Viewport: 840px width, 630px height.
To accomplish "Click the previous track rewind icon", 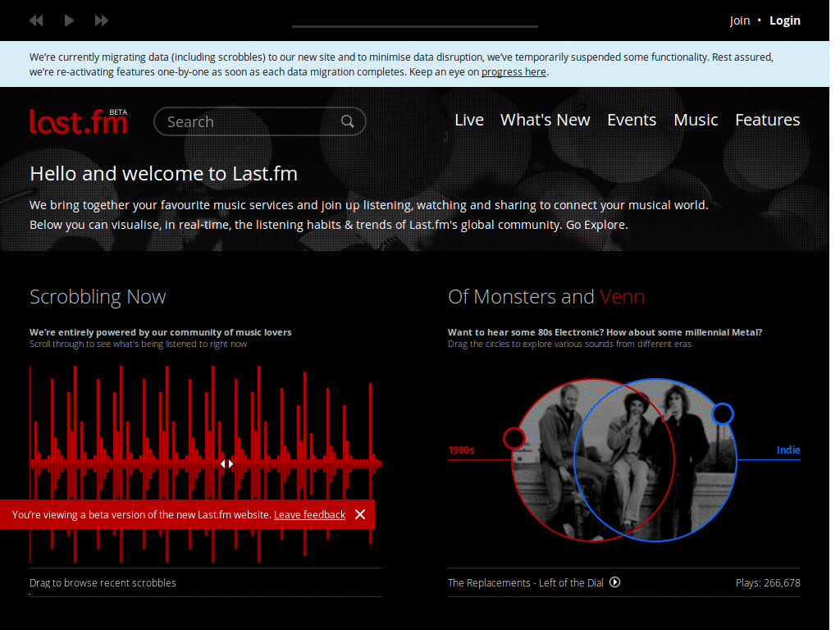I will point(36,21).
